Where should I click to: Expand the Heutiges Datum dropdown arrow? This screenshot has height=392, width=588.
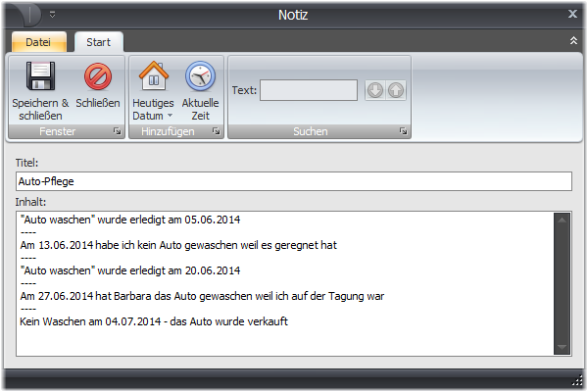pyautogui.click(x=170, y=116)
